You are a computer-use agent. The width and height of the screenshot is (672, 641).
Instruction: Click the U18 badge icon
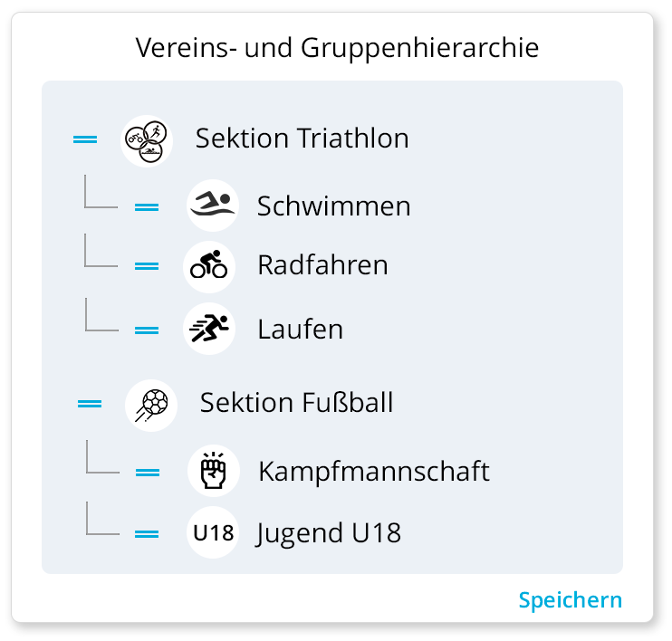pyautogui.click(x=213, y=533)
